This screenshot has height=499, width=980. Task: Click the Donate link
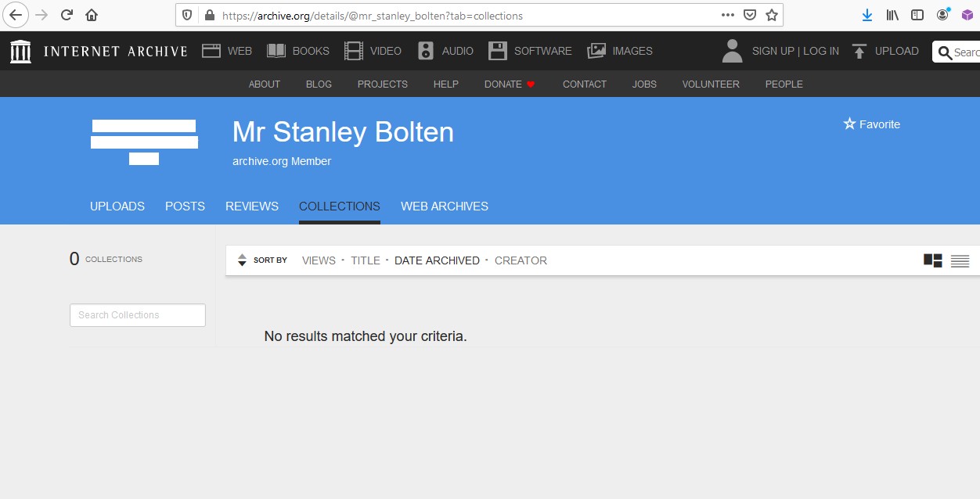(x=510, y=84)
